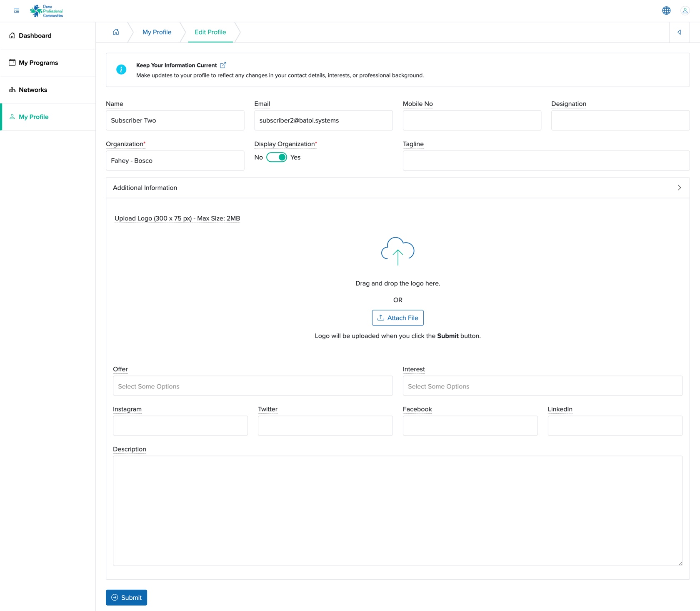Click the Description resize handle corner
700x611 pixels.
[x=680, y=563]
